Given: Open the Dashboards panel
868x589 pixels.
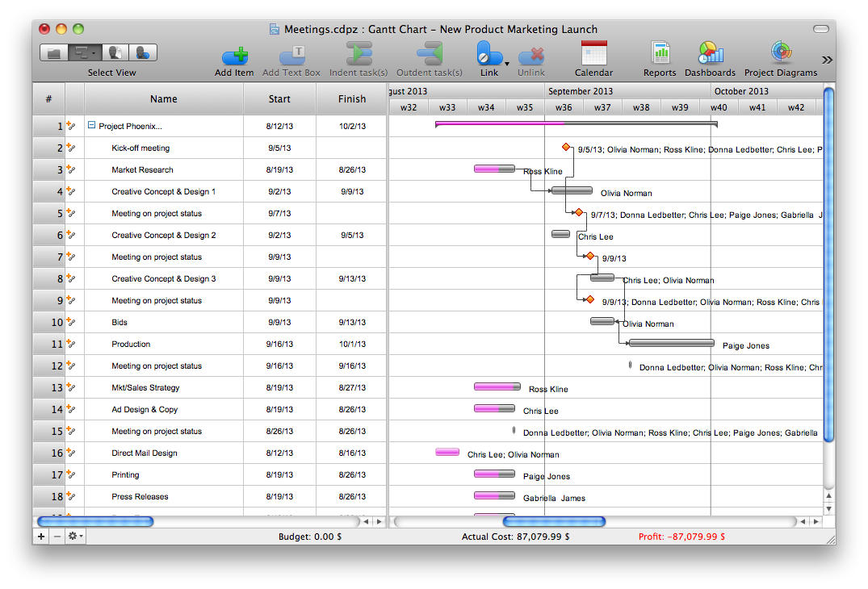Looking at the screenshot, I should click(710, 54).
